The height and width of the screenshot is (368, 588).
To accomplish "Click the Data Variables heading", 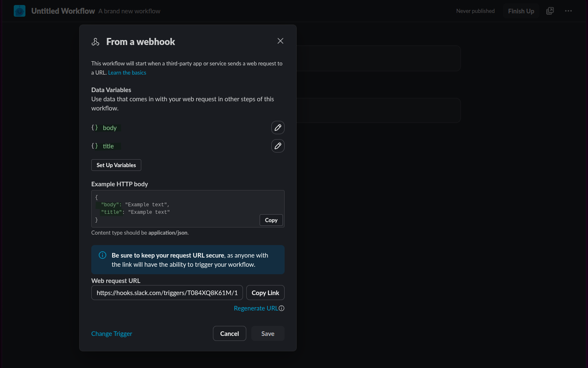I will [111, 90].
